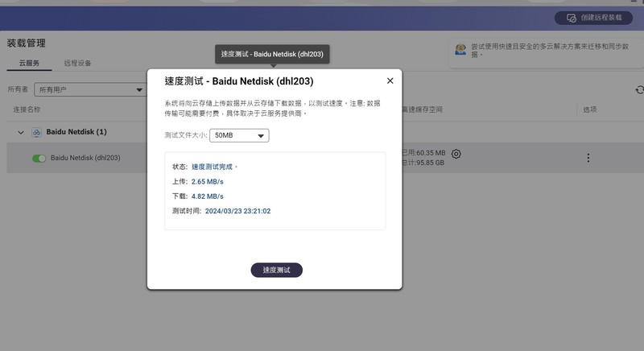Open the test file size dropdown
This screenshot has width=644, height=351.
pyautogui.click(x=239, y=135)
